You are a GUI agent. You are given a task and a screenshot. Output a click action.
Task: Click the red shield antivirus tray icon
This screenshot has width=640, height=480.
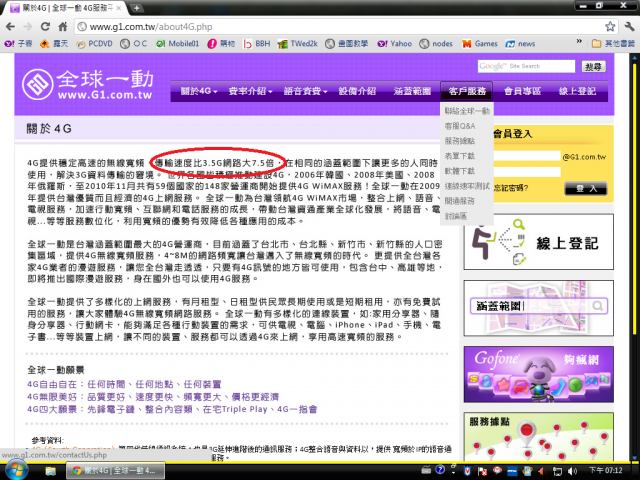tap(468, 471)
